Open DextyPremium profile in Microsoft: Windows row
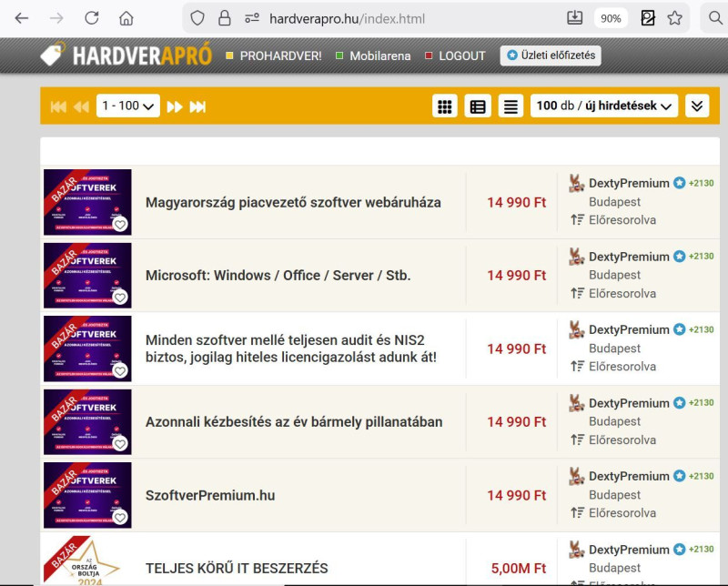Viewport: 728px width, 586px height. (x=629, y=257)
